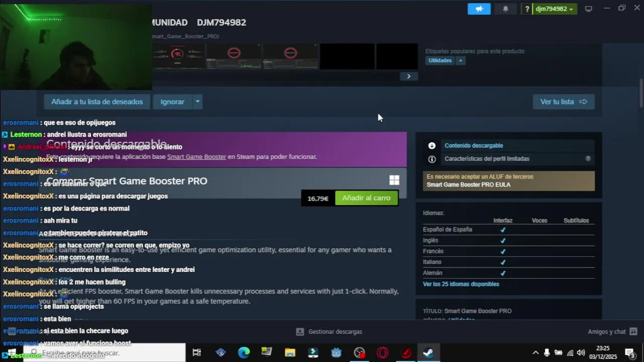Image resolution: width=644 pixels, height=362 pixels.
Task: Open limited profile features help question mark
Action: 588,159
